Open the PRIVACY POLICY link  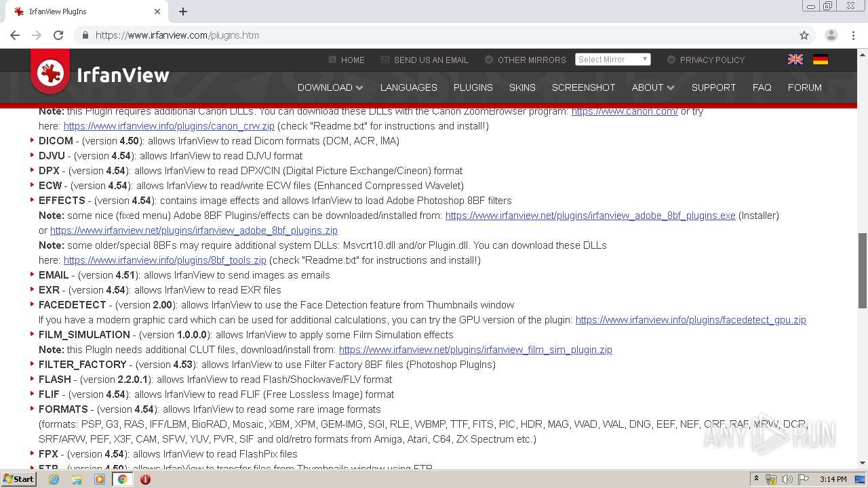[x=706, y=60]
